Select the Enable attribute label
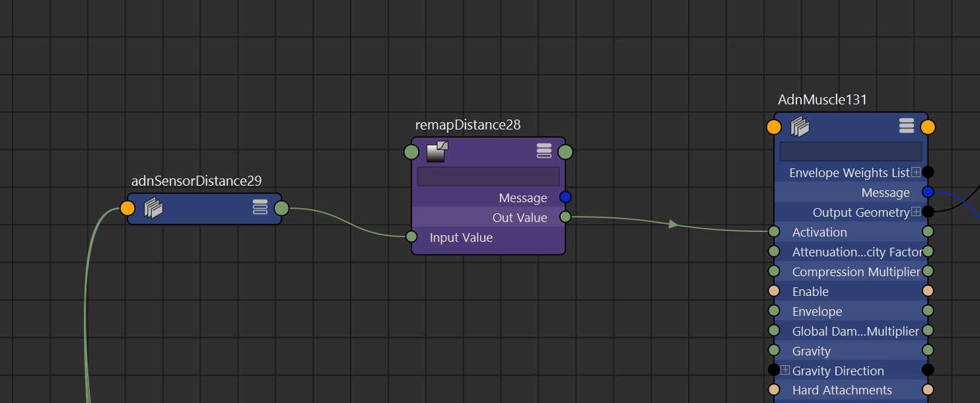The height and width of the screenshot is (403, 980). coord(810,291)
